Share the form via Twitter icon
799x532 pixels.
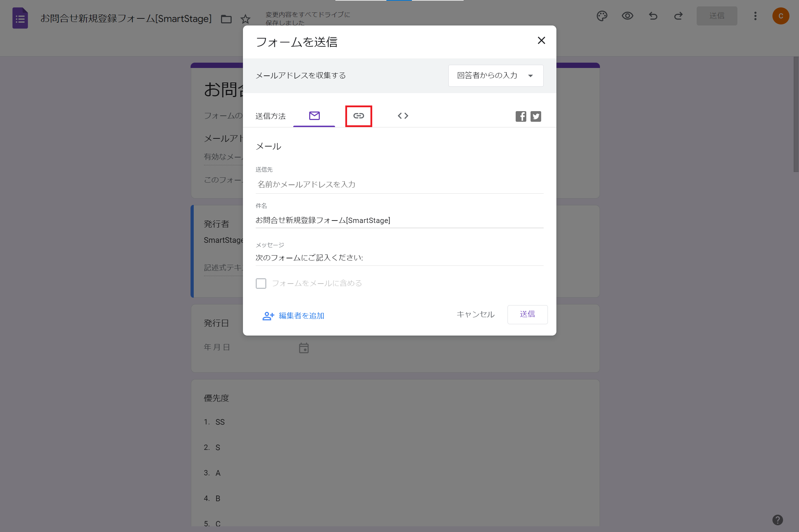[x=536, y=116]
